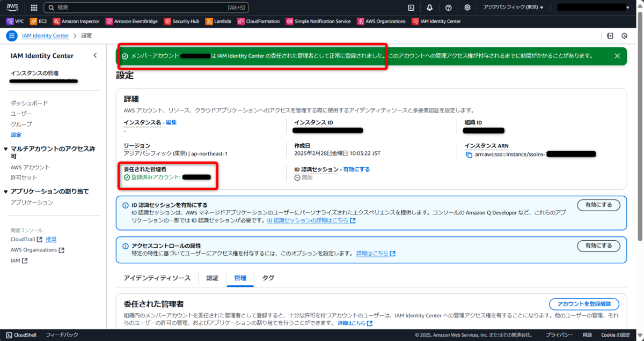This screenshot has width=644, height=341.
Task: Open IAM Identity Center favorite shortcut
Action: 436,21
